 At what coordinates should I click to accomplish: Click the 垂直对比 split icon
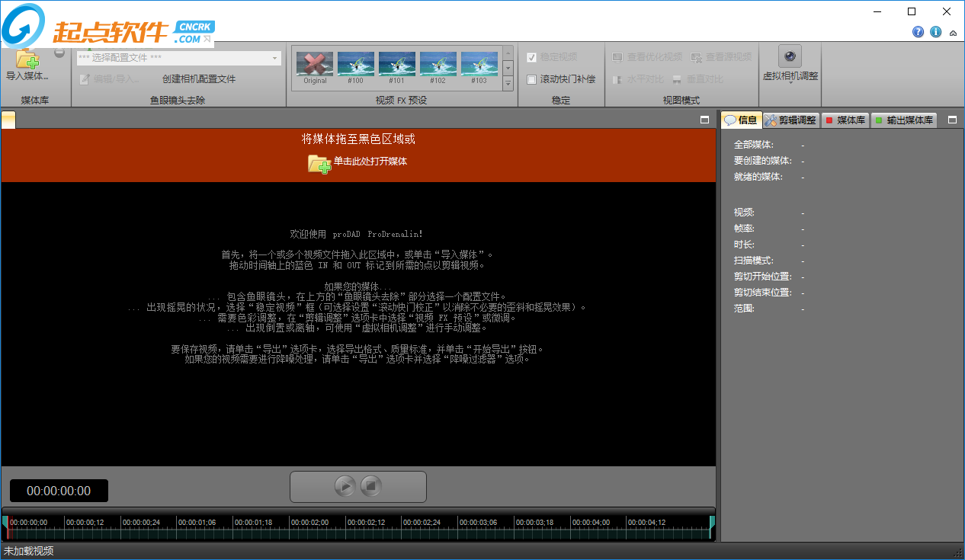pos(677,79)
